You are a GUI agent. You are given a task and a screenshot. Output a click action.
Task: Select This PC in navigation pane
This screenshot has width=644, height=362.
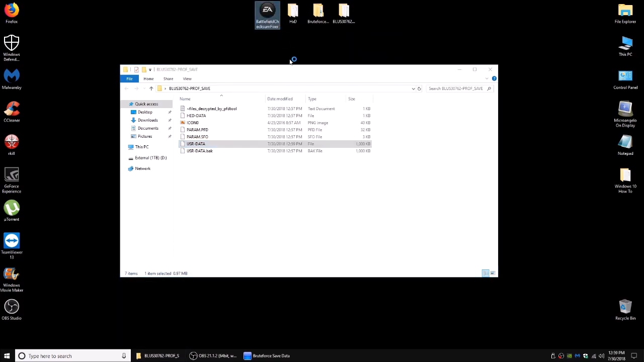[x=142, y=147]
